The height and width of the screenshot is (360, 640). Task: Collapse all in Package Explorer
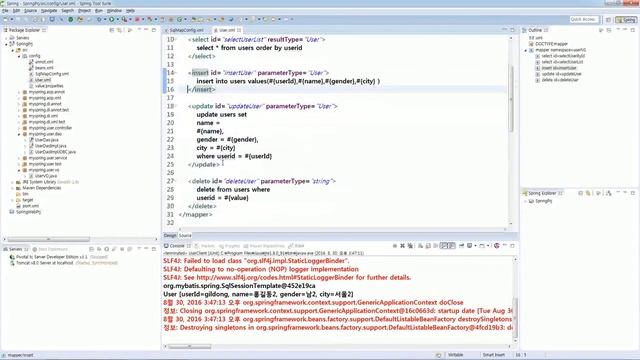112,30
